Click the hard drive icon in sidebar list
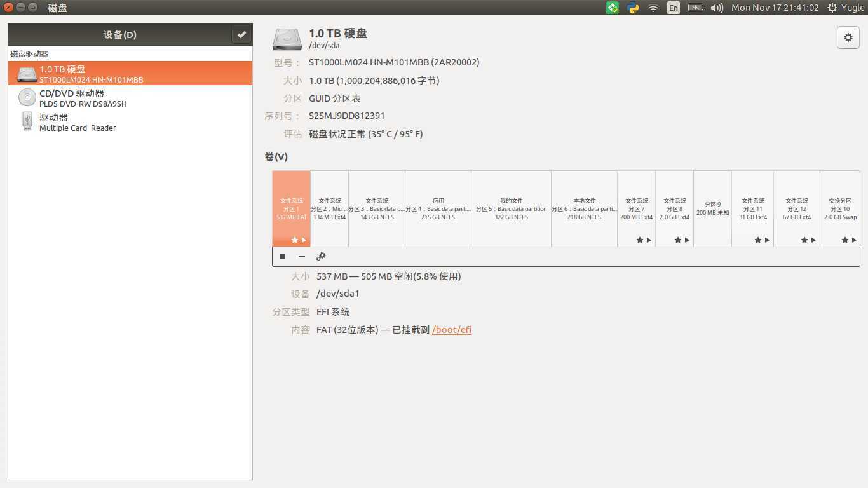868x488 pixels. 27,74
